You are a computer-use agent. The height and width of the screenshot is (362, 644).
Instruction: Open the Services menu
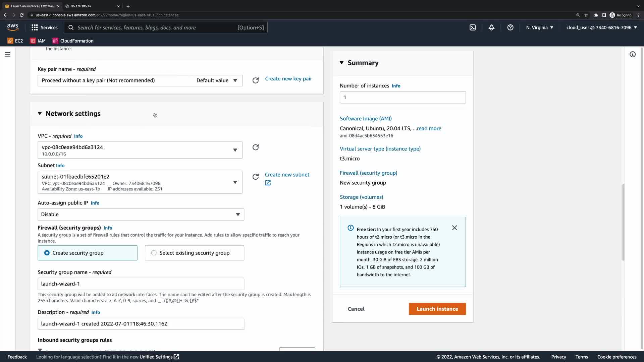(44, 27)
